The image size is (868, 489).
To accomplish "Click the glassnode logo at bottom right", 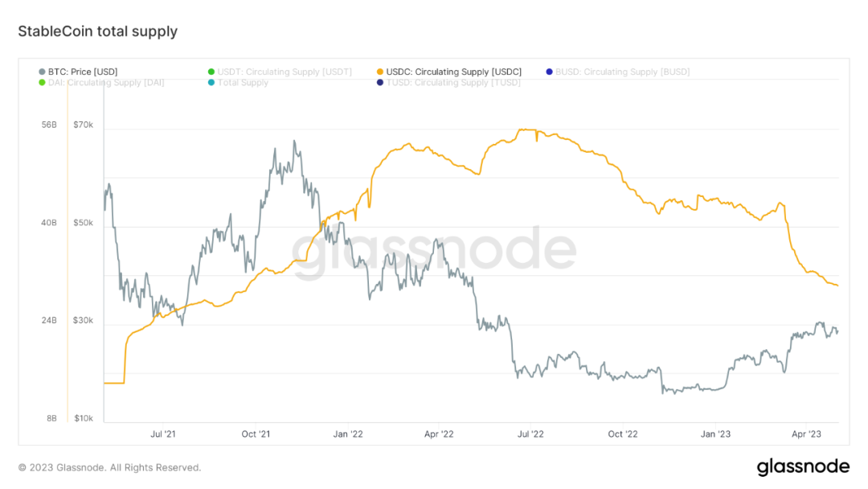I will (802, 467).
